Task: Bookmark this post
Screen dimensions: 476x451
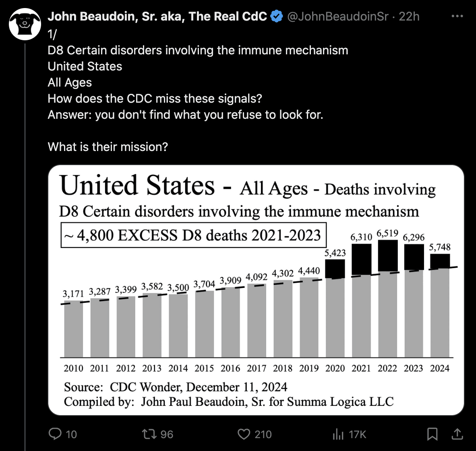Action: (x=432, y=434)
